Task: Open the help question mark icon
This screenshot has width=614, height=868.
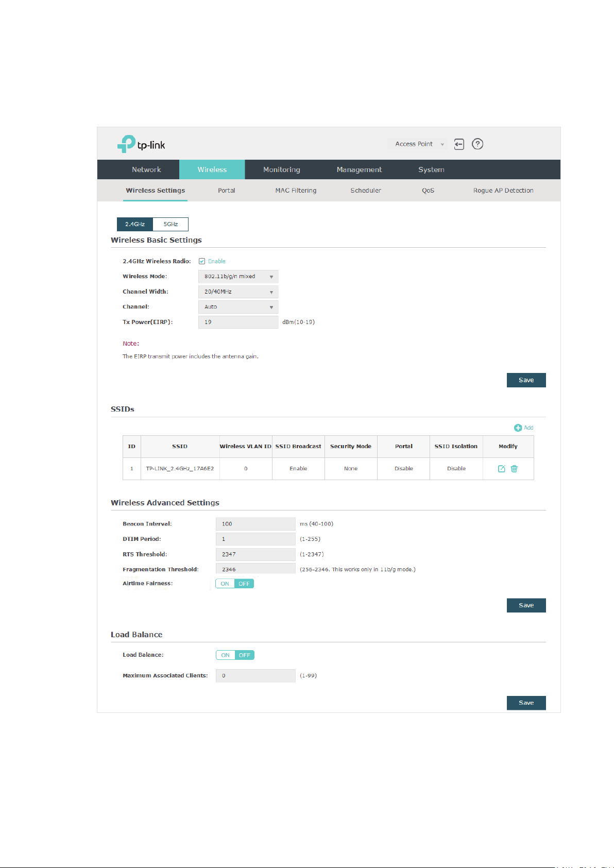Action: tap(477, 144)
